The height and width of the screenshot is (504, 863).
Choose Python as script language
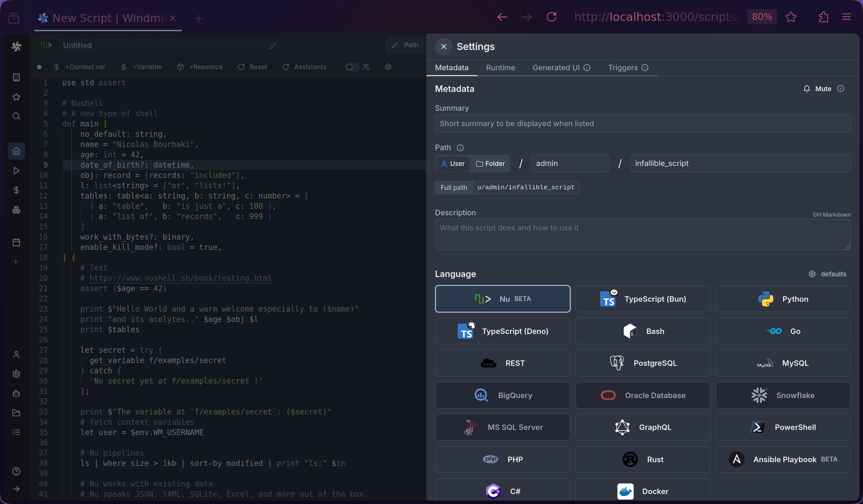coord(782,299)
